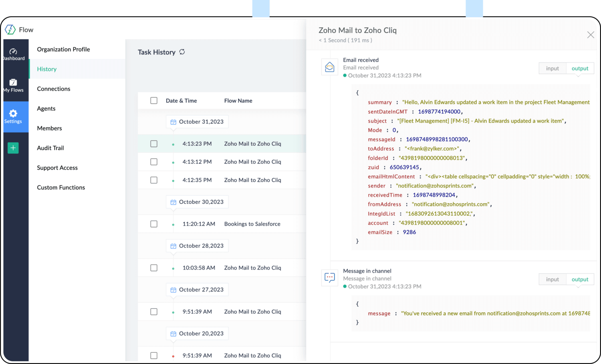
Task: Refresh the Task History list
Action: pyautogui.click(x=182, y=52)
